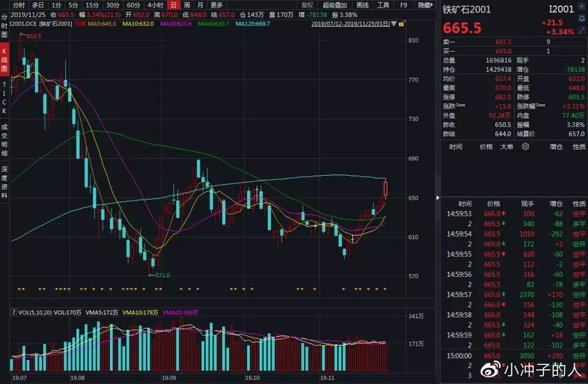Viewport: 588px width, 384px height.
Task: Click the 工具 tools button
Action: pyautogui.click(x=383, y=5)
